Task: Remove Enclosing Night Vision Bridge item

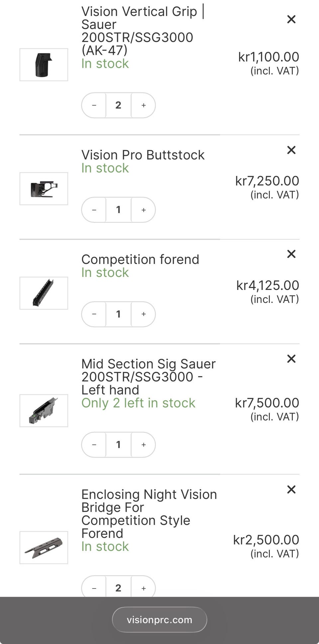Action: [x=291, y=489]
